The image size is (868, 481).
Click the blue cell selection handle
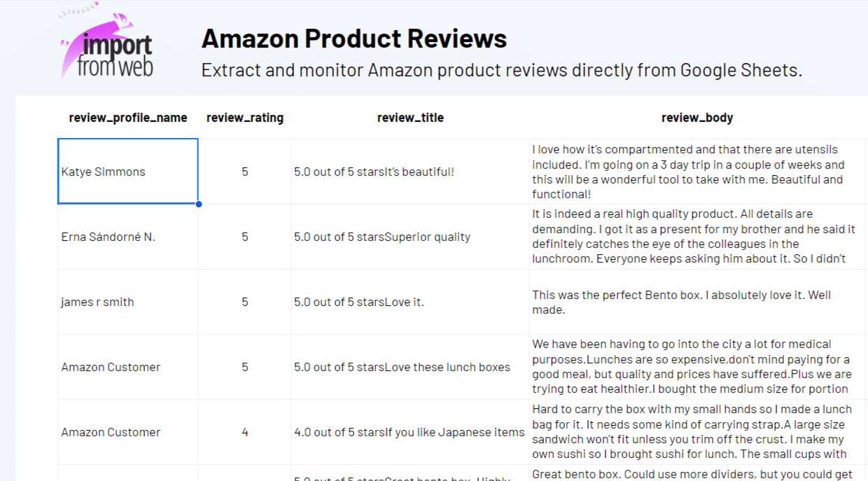(x=199, y=204)
